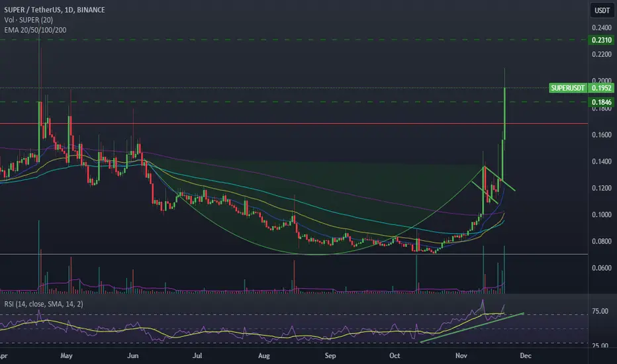Screen dimensions: 617x364
Task: Click the Aug label on time axis
Action: (x=263, y=356)
